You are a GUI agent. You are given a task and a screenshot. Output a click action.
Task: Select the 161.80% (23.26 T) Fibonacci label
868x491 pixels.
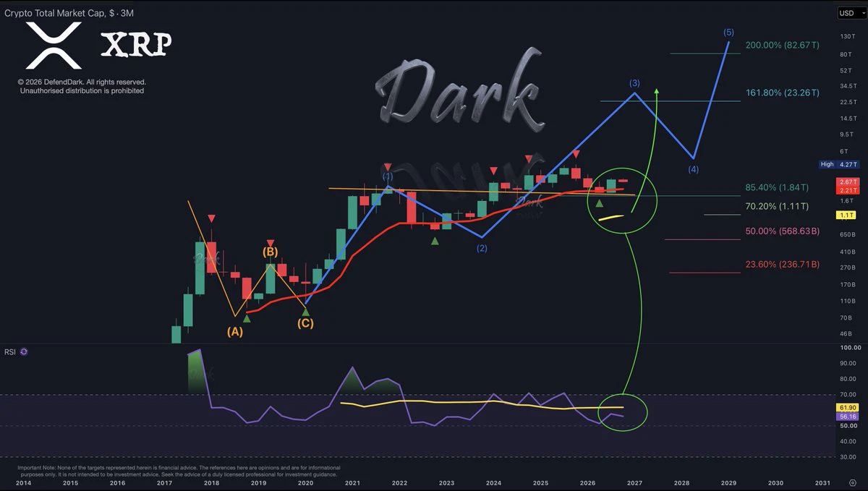click(x=783, y=93)
